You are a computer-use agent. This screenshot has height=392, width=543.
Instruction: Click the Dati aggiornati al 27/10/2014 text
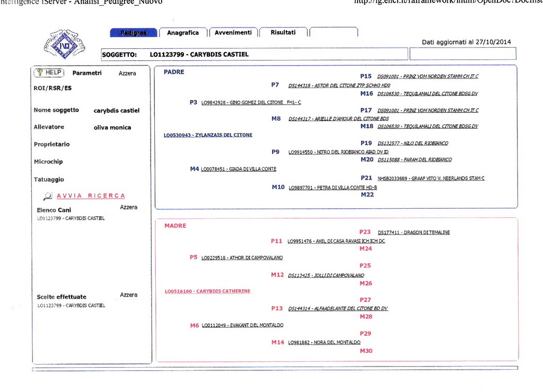[x=466, y=42]
